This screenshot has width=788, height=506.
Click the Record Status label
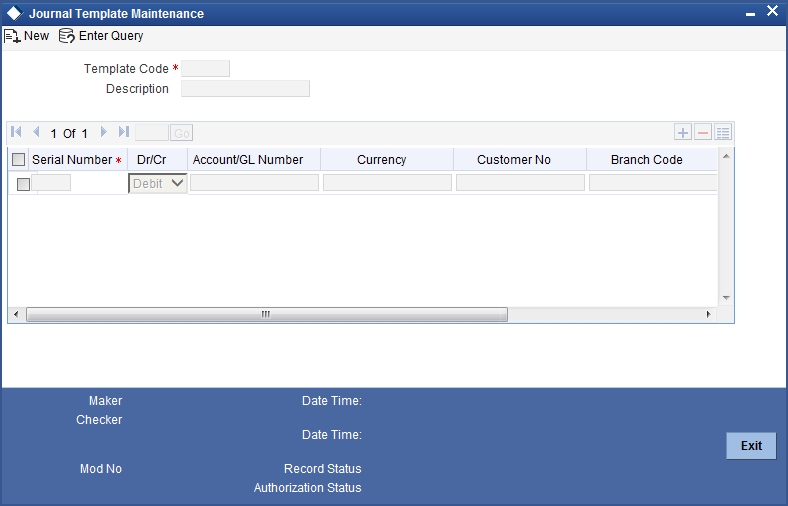pyautogui.click(x=323, y=468)
